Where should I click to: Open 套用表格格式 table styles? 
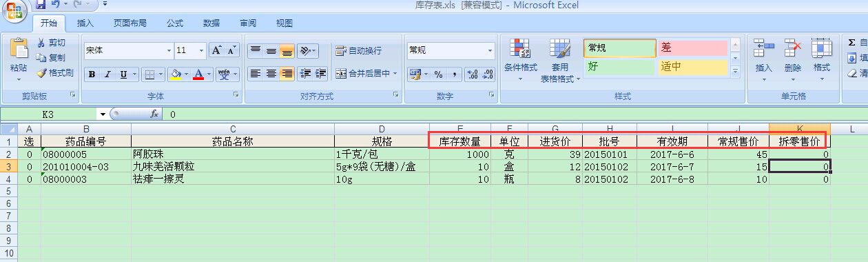(559, 60)
